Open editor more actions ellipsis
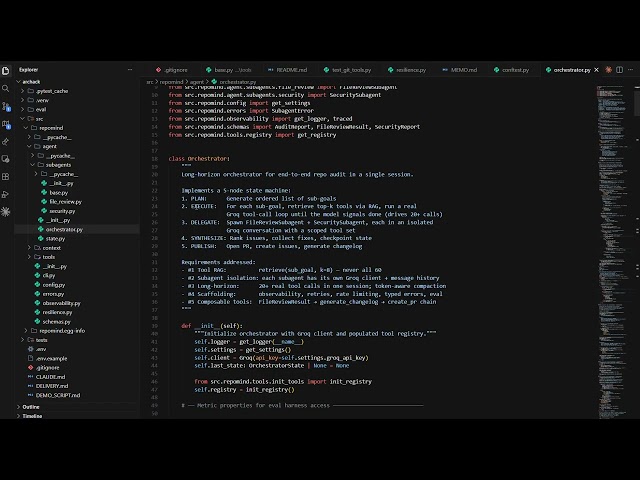 (x=631, y=70)
